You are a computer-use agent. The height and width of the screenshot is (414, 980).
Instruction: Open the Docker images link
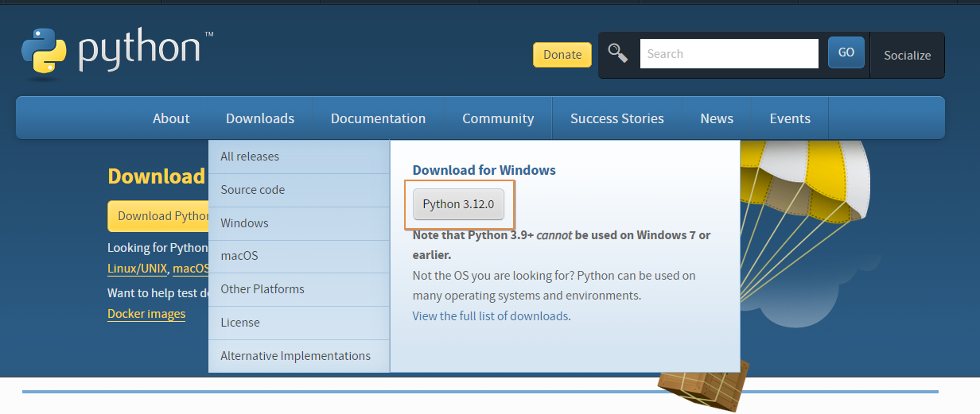(x=146, y=314)
